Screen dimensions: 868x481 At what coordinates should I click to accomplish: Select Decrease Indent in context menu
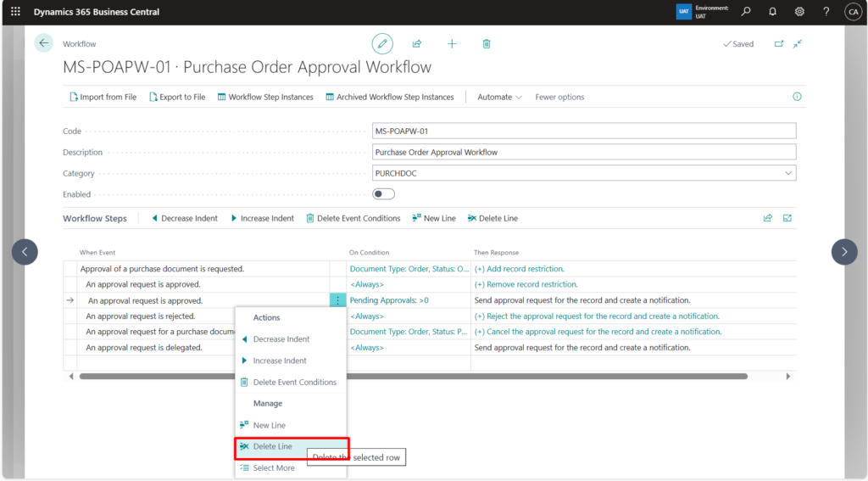tap(291, 339)
